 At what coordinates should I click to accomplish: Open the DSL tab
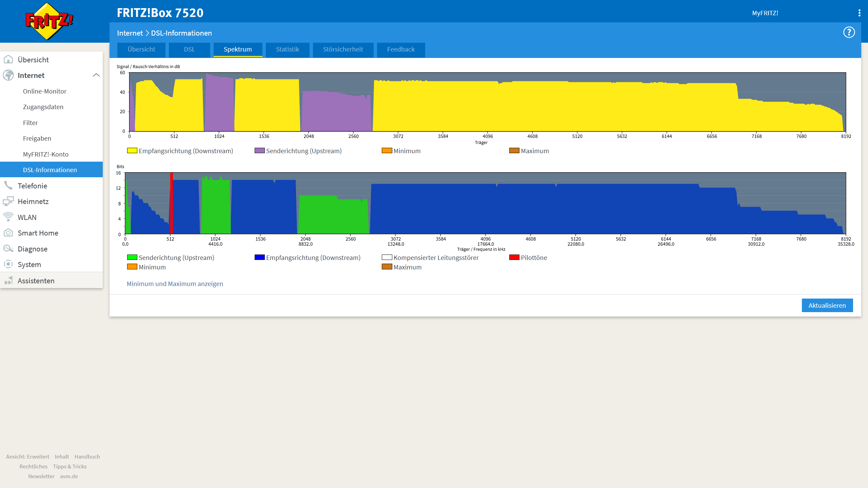189,49
